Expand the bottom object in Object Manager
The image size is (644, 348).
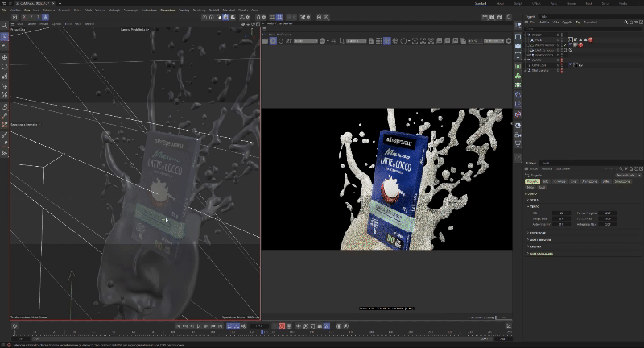[x=526, y=71]
